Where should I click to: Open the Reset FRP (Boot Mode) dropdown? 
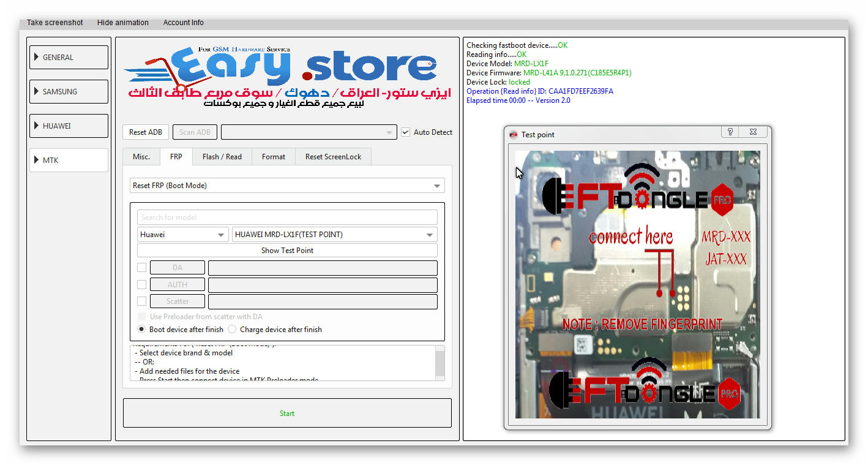pyautogui.click(x=287, y=186)
